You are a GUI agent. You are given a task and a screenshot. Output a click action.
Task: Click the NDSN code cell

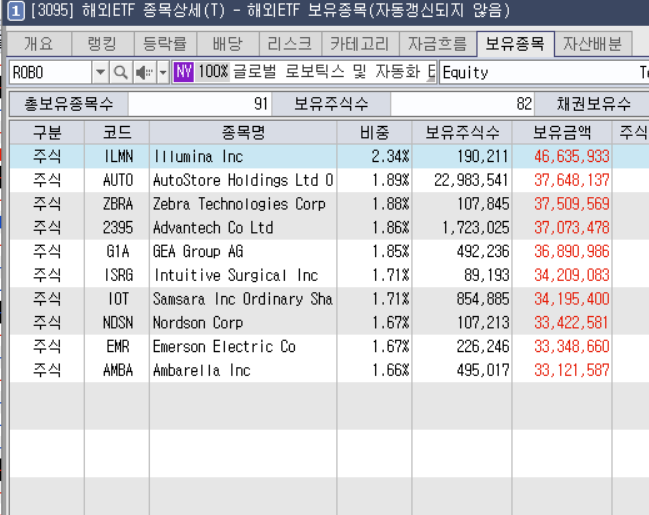click(118, 322)
